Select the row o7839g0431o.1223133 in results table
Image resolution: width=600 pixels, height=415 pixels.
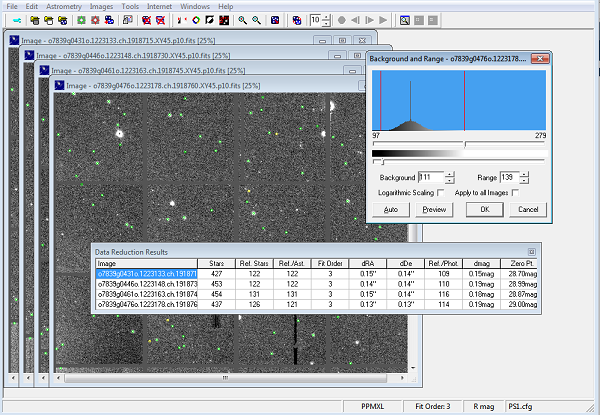point(316,274)
